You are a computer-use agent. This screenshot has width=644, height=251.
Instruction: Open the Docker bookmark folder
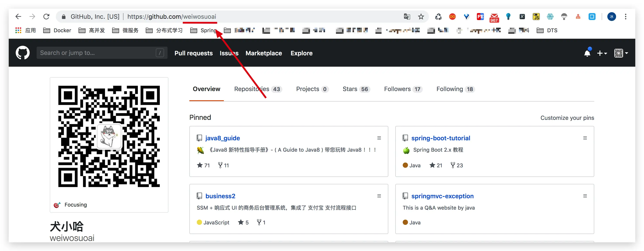57,31
